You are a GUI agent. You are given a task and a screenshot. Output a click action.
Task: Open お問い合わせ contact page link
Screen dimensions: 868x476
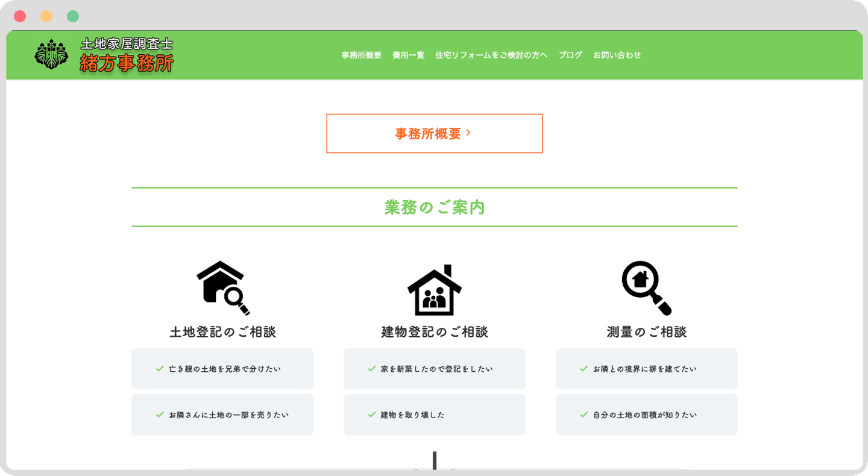click(617, 55)
